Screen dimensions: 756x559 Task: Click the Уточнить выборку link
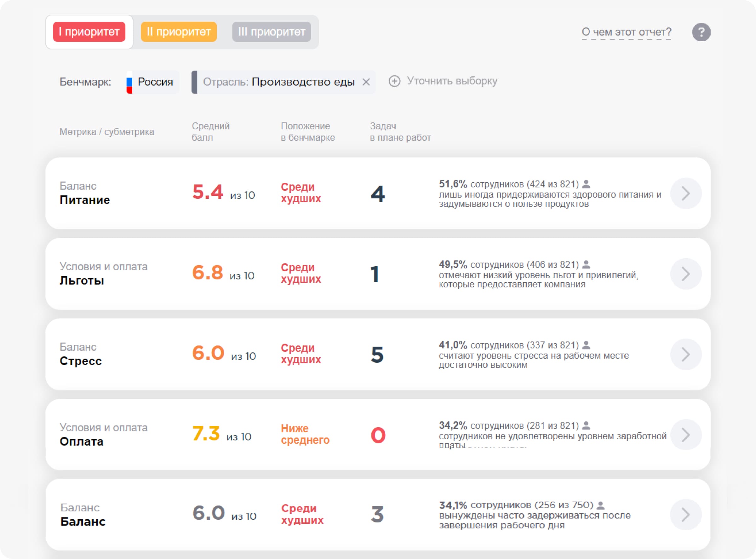coord(452,81)
